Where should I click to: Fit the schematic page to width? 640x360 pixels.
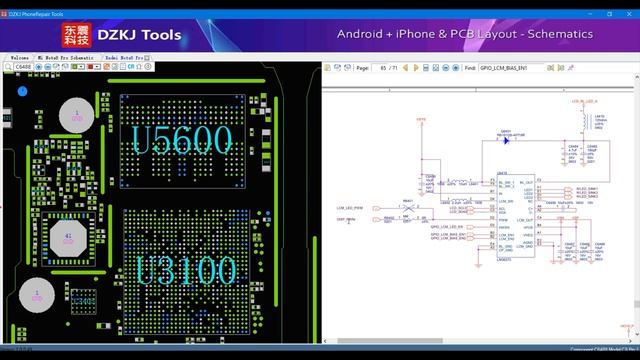point(426,68)
